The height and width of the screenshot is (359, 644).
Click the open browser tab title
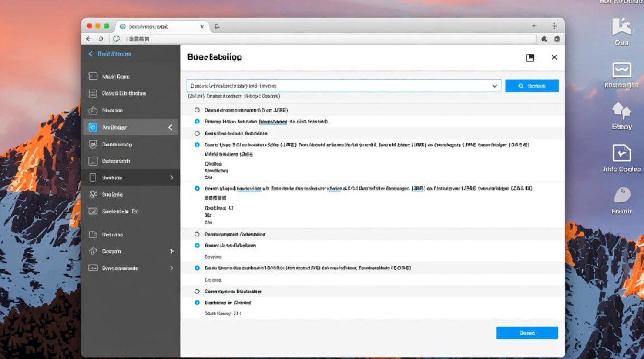pyautogui.click(x=149, y=27)
